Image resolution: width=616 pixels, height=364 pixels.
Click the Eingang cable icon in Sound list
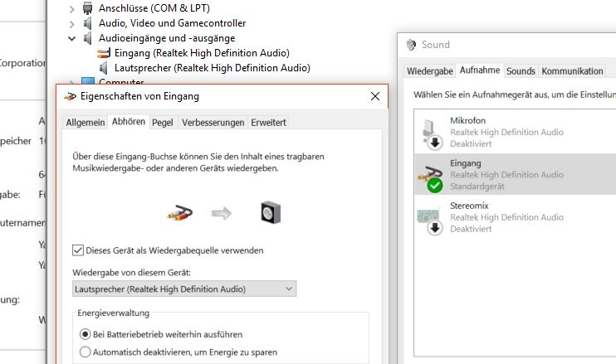tap(430, 178)
